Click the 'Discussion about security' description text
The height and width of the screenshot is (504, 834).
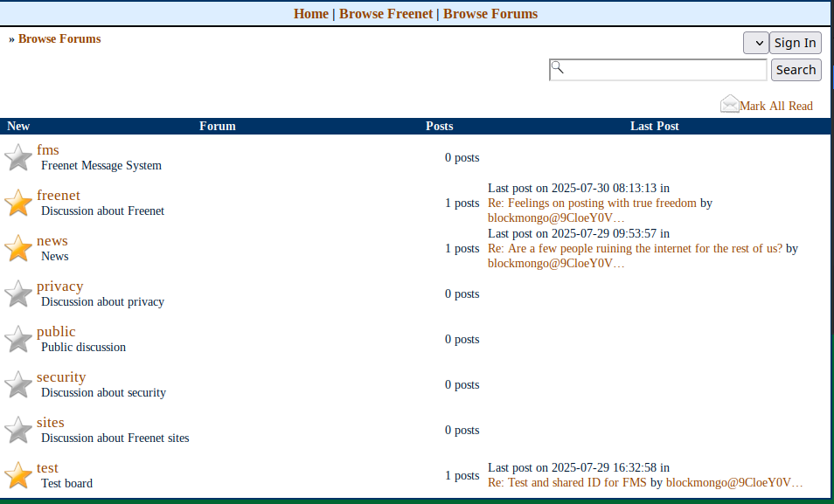click(104, 392)
